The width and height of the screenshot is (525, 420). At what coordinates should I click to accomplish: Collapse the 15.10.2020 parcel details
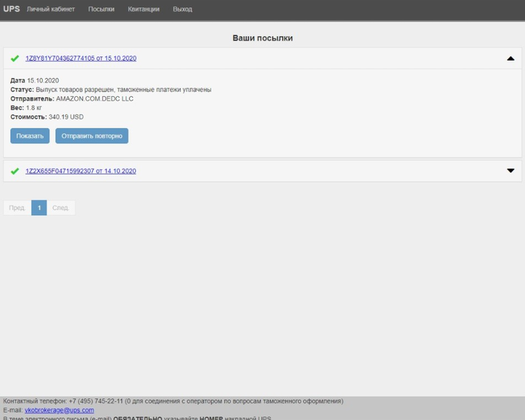pos(511,58)
